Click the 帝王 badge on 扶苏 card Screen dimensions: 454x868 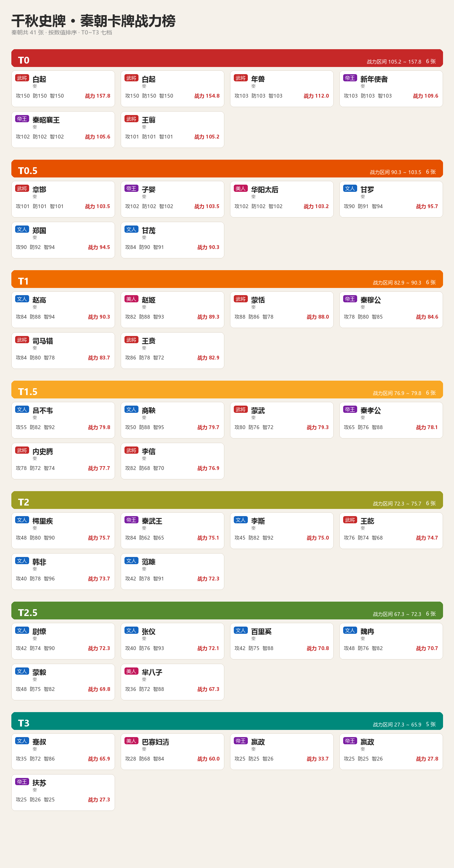coord(22,782)
